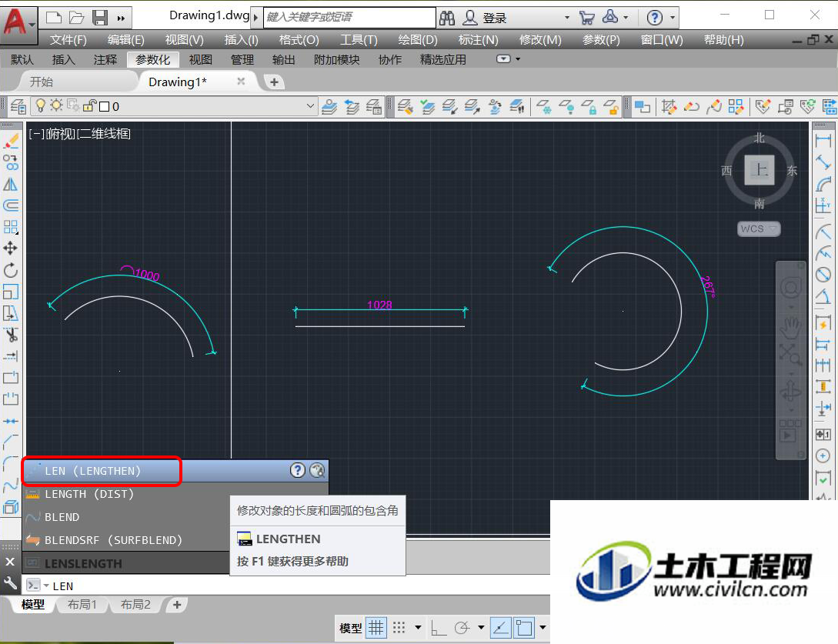Expand quick access toolbar overflow arrows
This screenshot has width=838, height=644.
point(122,18)
